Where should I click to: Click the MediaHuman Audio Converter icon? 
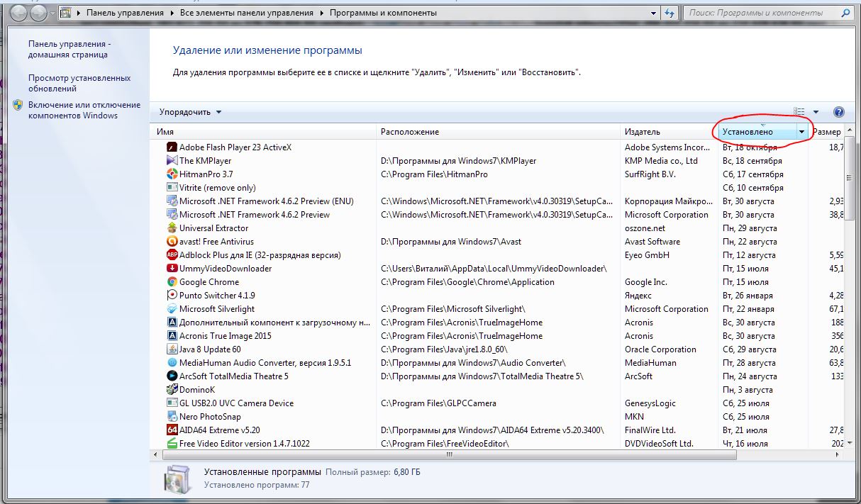[172, 363]
